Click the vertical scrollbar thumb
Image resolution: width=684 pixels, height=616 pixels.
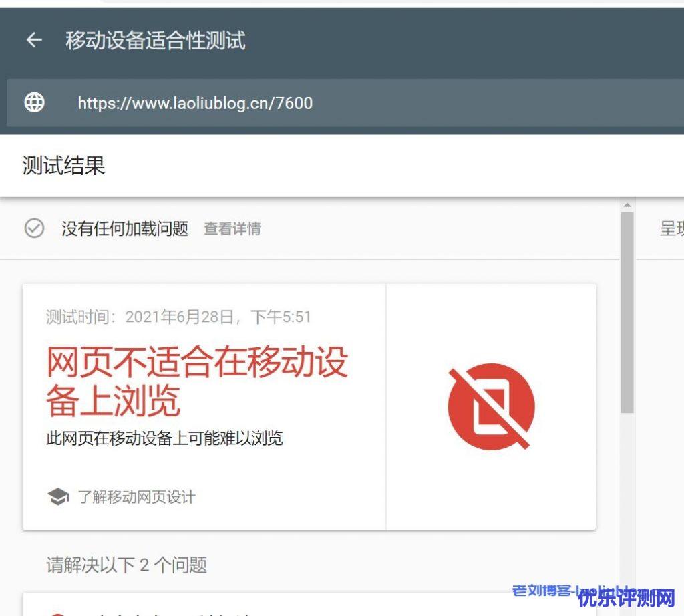[x=627, y=312]
